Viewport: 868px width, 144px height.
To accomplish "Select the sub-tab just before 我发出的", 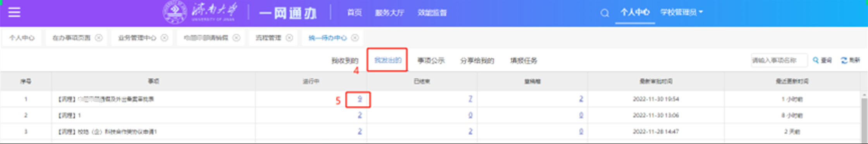I will [345, 61].
